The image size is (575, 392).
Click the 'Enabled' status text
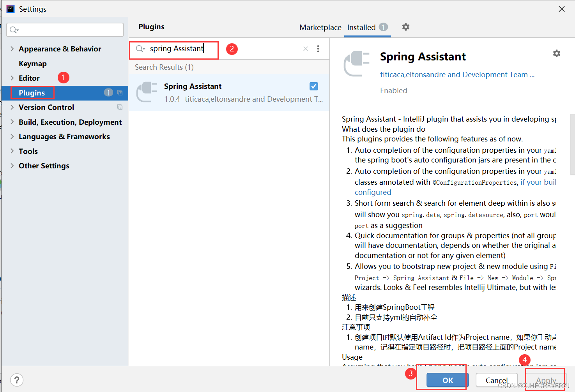pyautogui.click(x=393, y=90)
